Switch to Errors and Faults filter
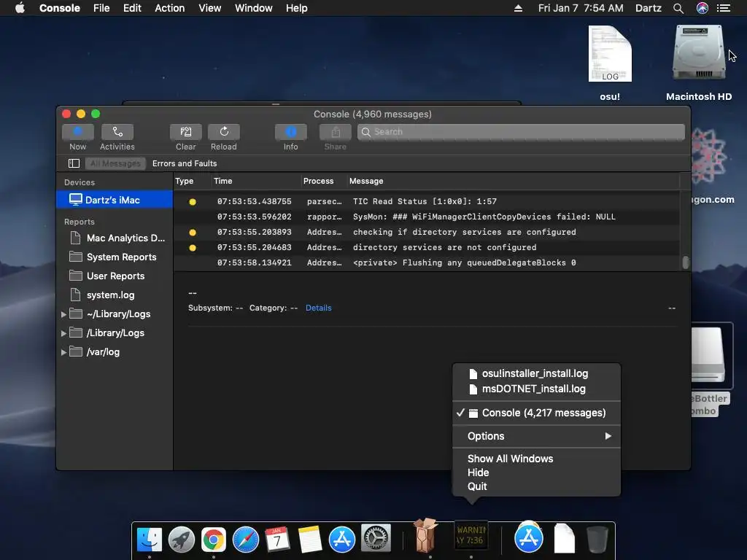Image resolution: width=747 pixels, height=560 pixels. [x=185, y=163]
